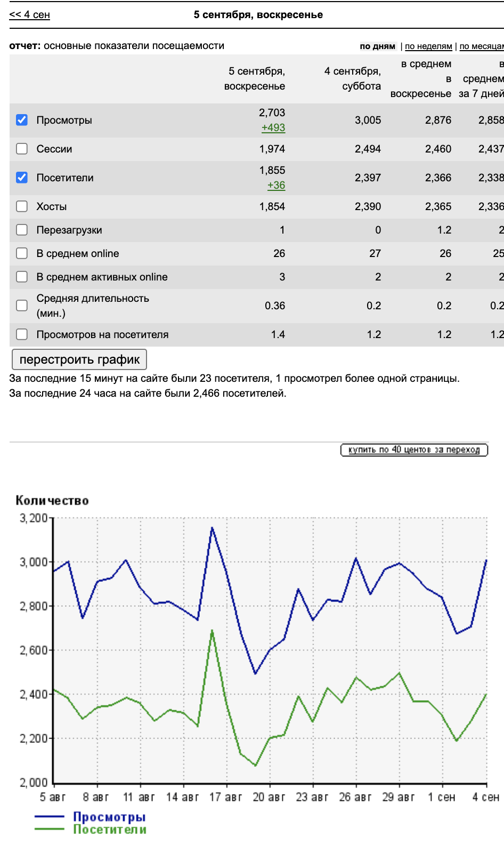Enable Просмотров на посетителя checkbox
The width and height of the screenshot is (504, 850).
tap(22, 334)
